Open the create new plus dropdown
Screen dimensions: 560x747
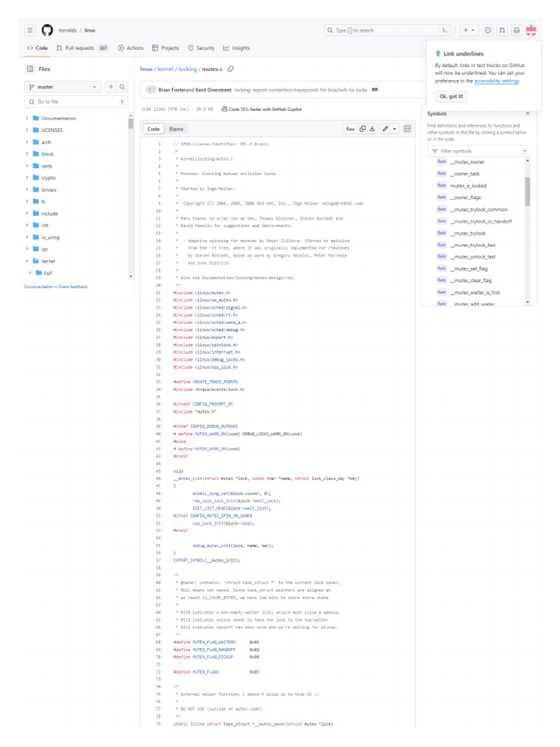coord(469,30)
